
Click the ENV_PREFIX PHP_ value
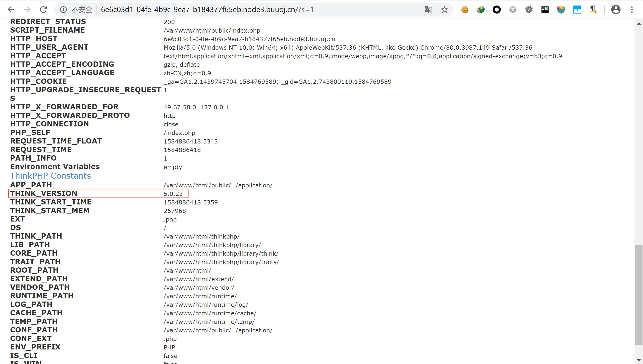coord(171,347)
